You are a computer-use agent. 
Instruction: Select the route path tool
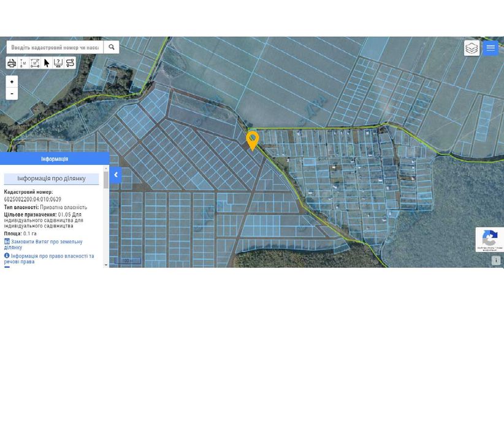70,63
